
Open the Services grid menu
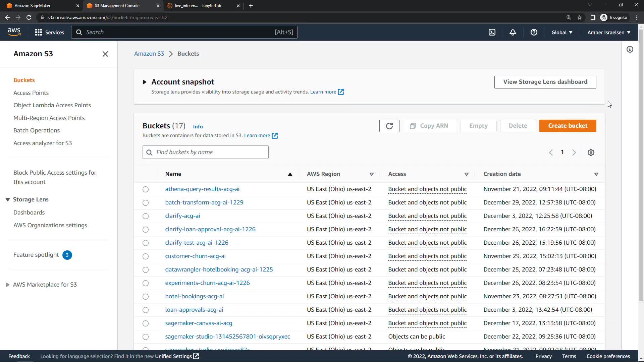click(39, 32)
